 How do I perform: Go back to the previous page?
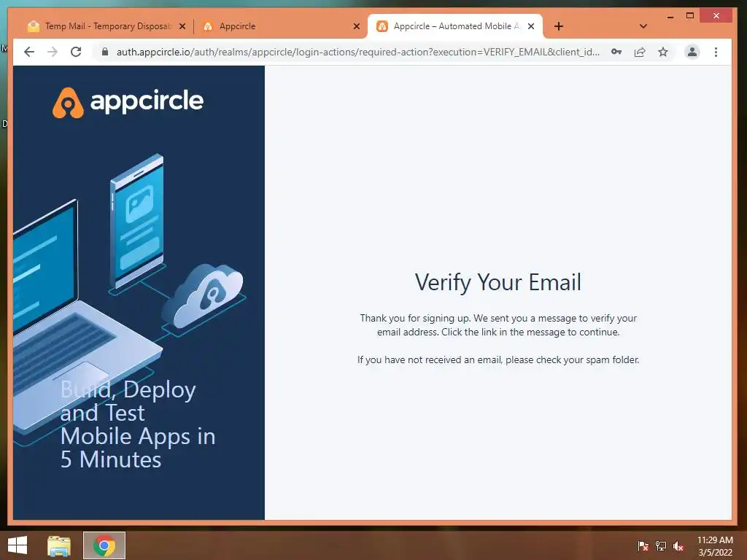tap(29, 52)
